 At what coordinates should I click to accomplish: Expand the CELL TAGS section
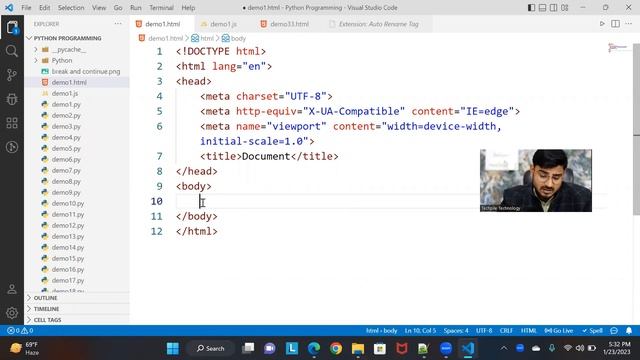pyautogui.click(x=47, y=320)
